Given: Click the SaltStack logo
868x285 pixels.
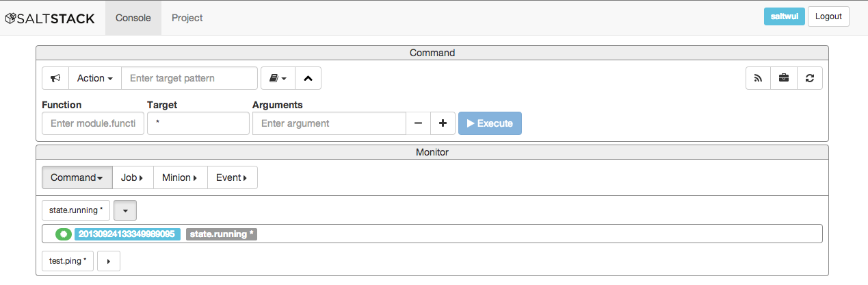Looking at the screenshot, I should coord(50,18).
